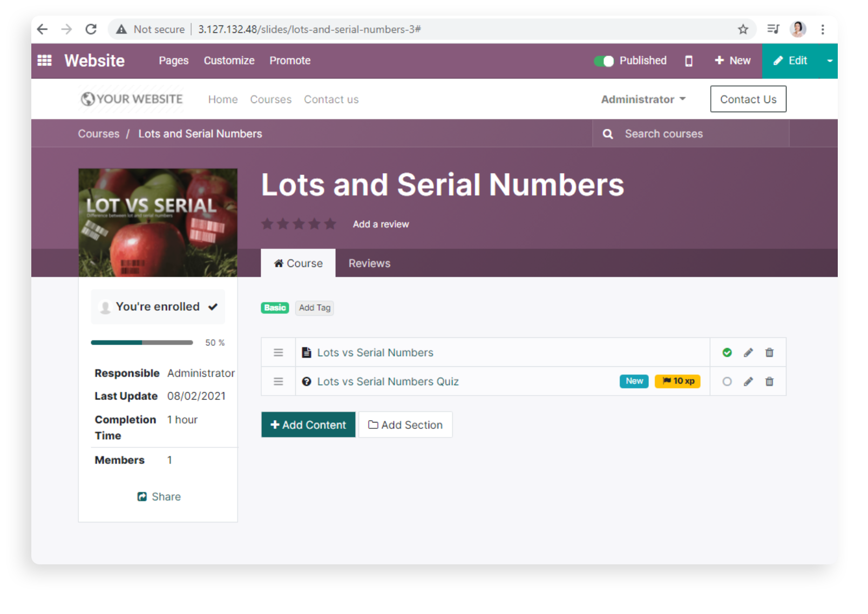Click the Share icon in the sidebar
Viewport: 868px width, 614px height.
pyautogui.click(x=141, y=496)
